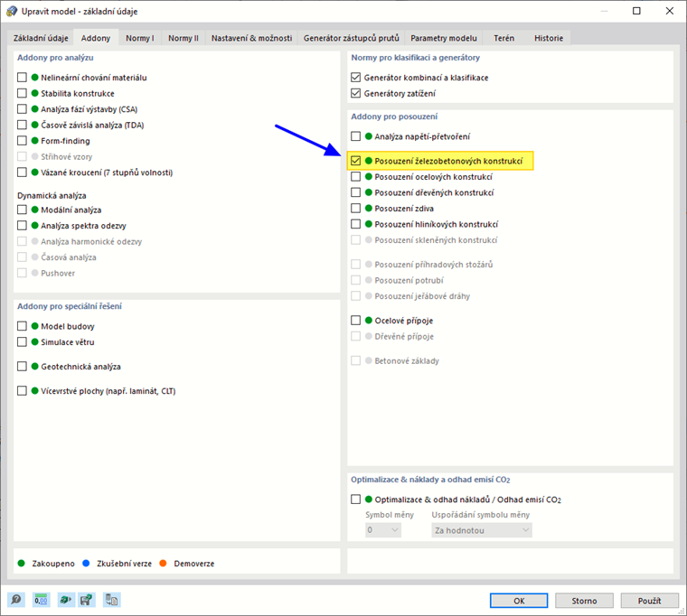Open the Symbol měny dropdown
The width and height of the screenshot is (687, 616).
tap(383, 530)
